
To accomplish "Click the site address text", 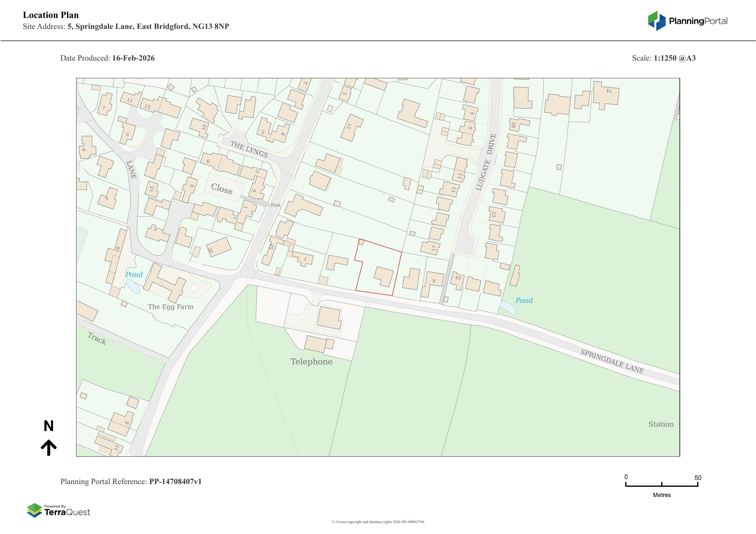I will (148, 26).
